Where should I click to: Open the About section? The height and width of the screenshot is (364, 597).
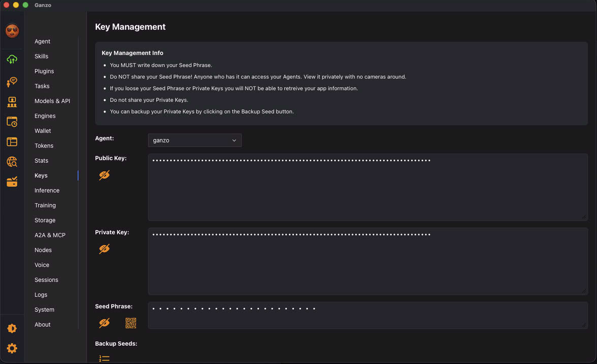point(42,324)
